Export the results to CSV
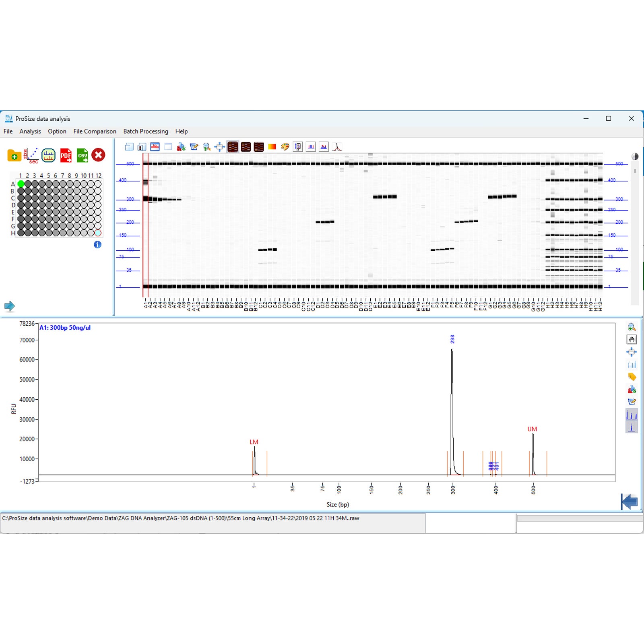 tap(83, 155)
